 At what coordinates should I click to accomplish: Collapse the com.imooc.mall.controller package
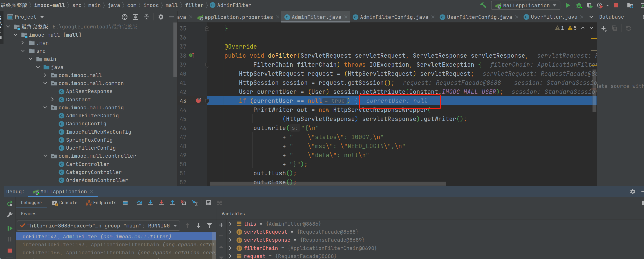45,156
